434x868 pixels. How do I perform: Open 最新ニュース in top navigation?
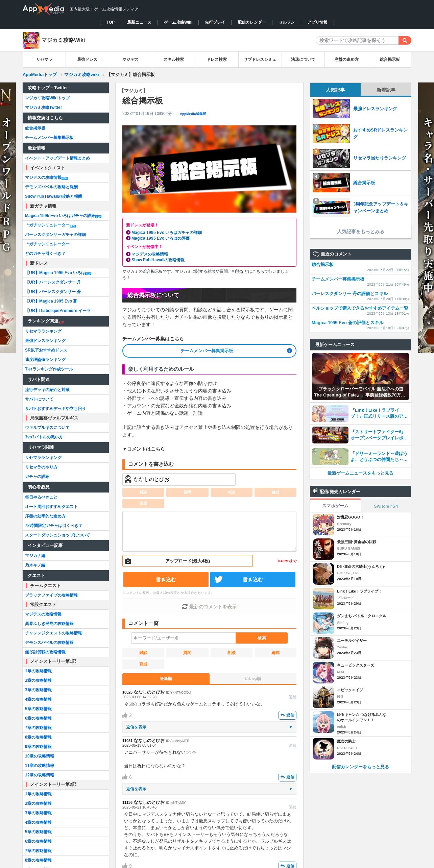[139, 22]
